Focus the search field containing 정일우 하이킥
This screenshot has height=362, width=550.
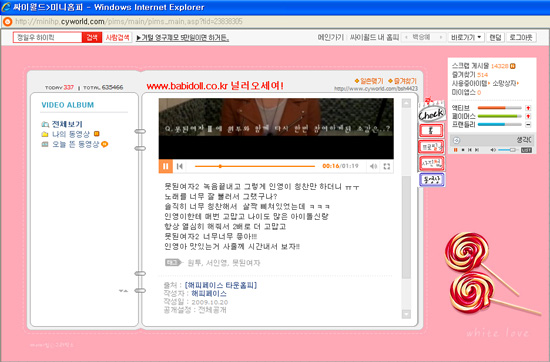(x=48, y=37)
